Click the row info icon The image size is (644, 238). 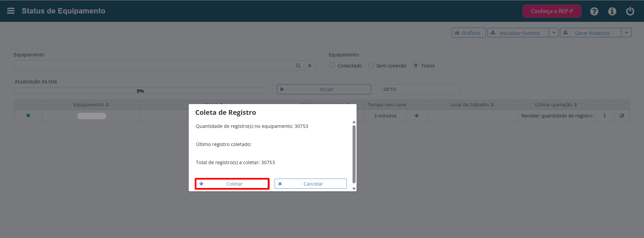(x=605, y=115)
